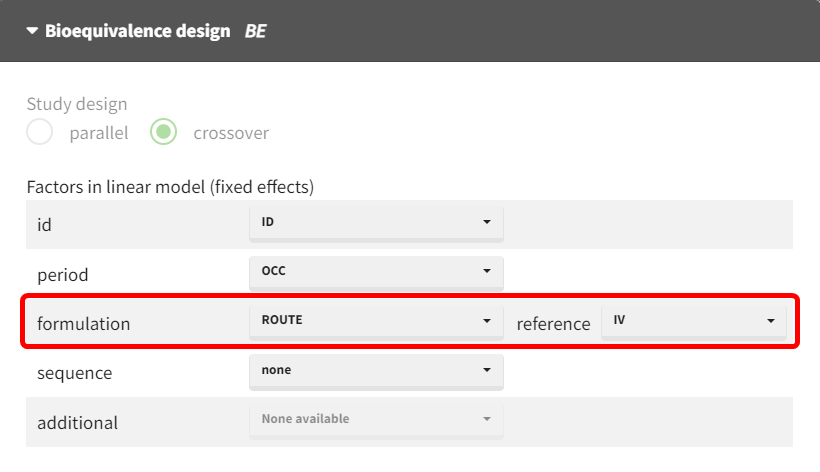The image size is (820, 472).
Task: Click the Bioequivalence design header title
Action: [137, 31]
